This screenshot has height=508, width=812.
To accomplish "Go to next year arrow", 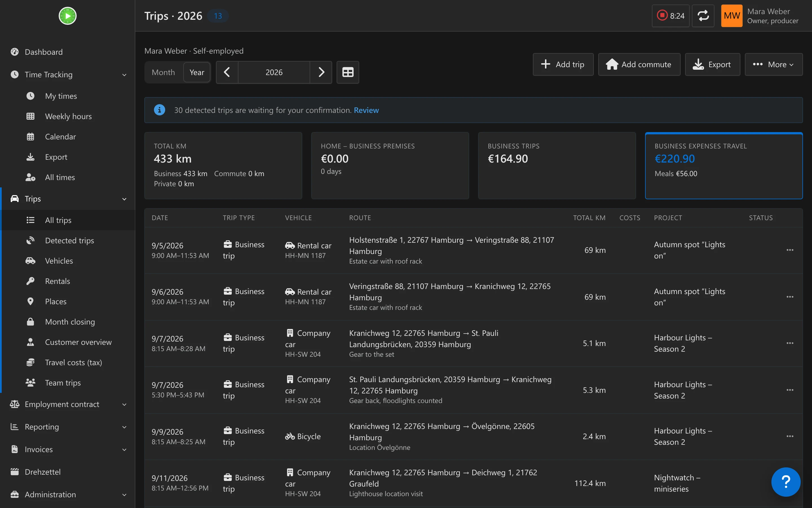I will pos(321,72).
